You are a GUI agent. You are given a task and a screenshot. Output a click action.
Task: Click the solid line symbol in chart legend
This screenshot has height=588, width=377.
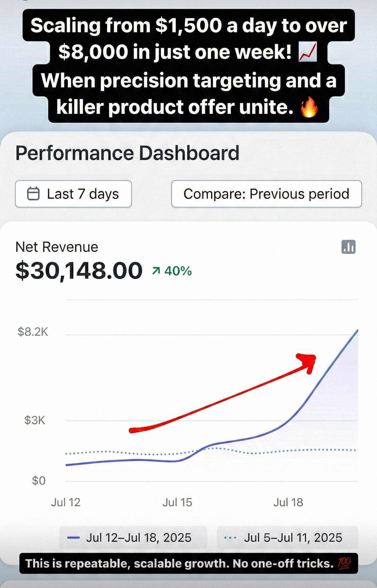tap(73, 537)
